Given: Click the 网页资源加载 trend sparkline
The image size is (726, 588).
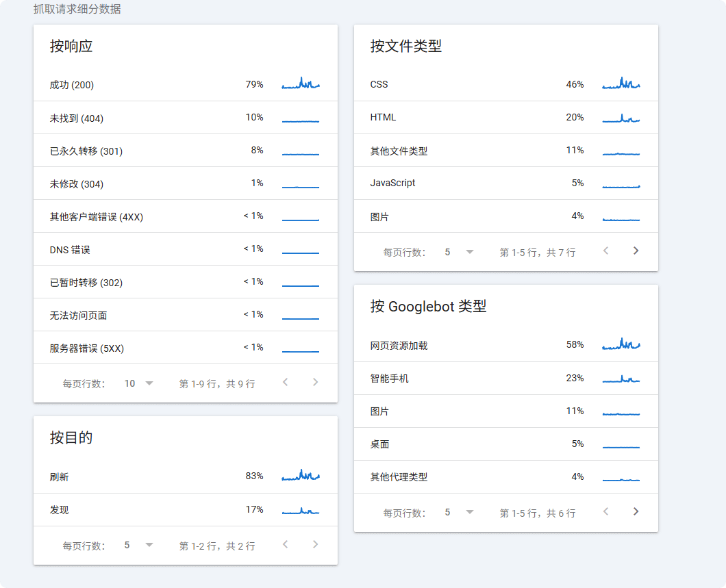Looking at the screenshot, I should pyautogui.click(x=621, y=344).
